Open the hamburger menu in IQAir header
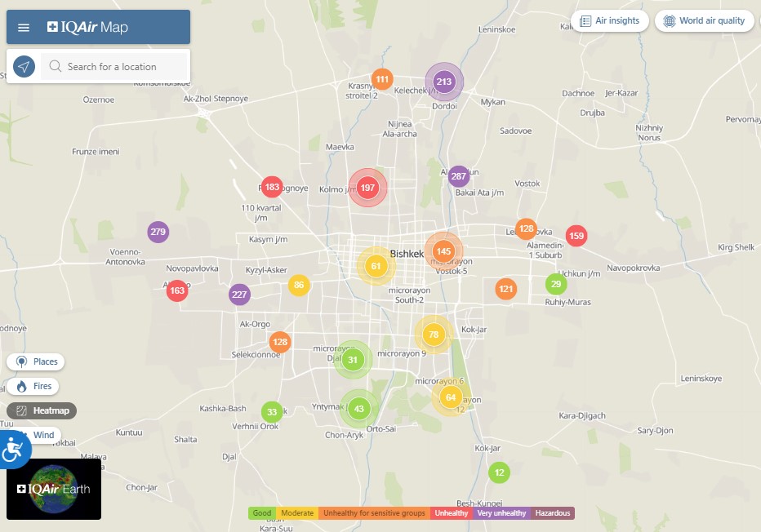This screenshot has height=532, width=761. point(24,28)
